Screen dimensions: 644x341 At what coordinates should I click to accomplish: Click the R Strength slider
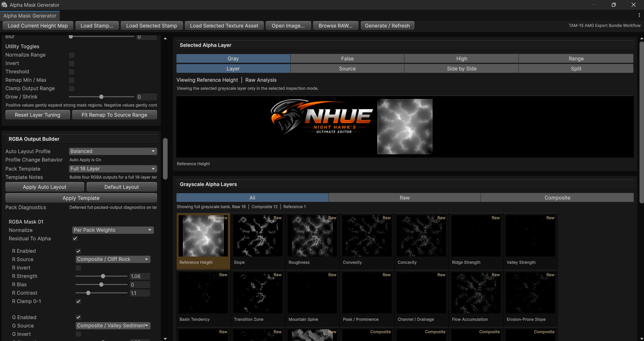[101, 276]
